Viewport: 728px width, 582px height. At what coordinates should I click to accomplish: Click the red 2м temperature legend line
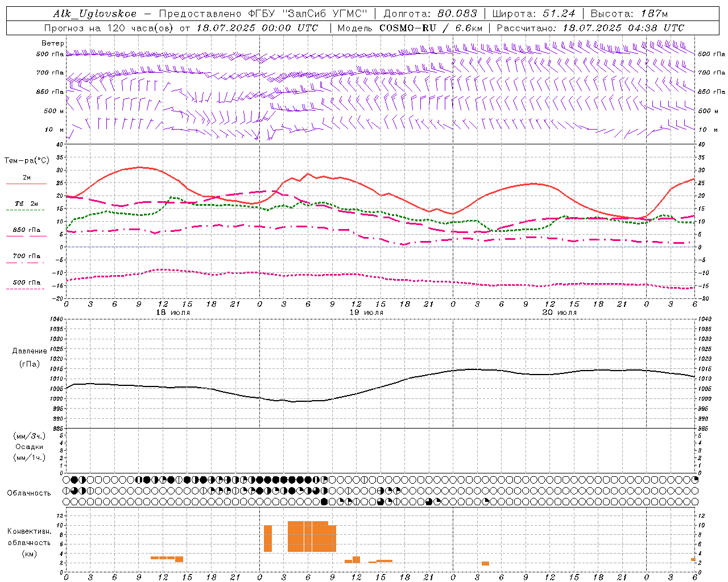(x=26, y=184)
